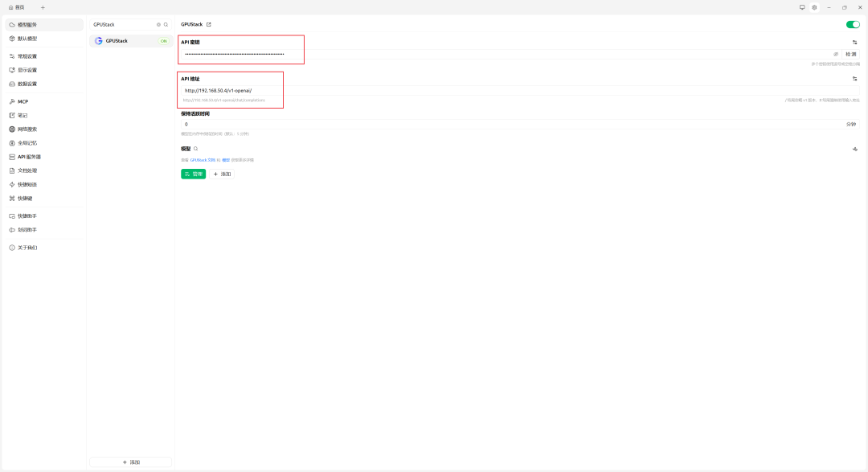This screenshot has height=472, width=868.
Task: Clear provider search using the x icon
Action: (x=158, y=24)
